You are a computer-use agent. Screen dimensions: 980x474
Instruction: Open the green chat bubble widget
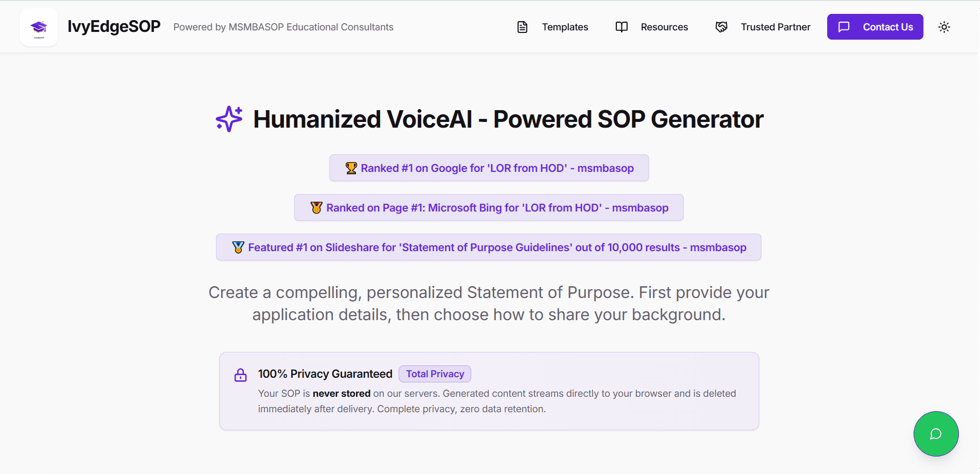click(935, 434)
